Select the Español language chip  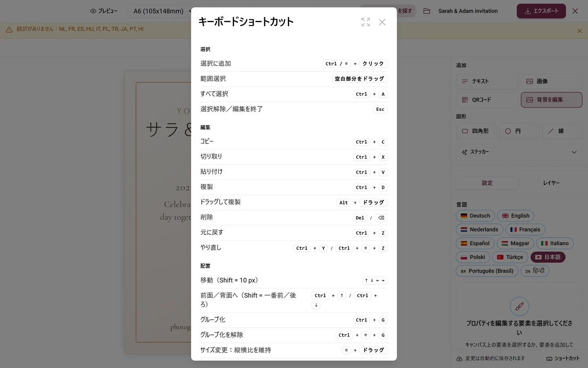click(475, 243)
